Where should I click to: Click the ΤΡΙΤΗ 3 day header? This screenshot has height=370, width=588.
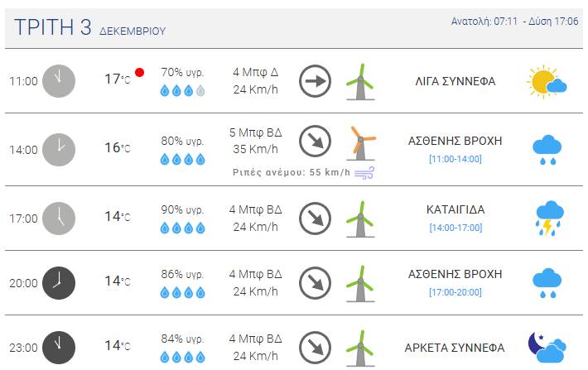click(x=53, y=27)
